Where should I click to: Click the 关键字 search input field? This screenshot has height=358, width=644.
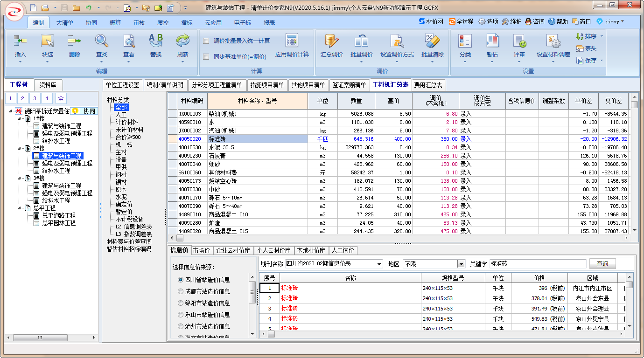coord(537,264)
